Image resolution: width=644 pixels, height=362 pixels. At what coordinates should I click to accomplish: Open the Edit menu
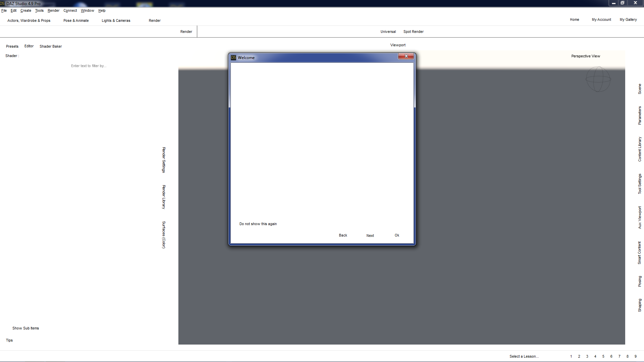tap(13, 11)
